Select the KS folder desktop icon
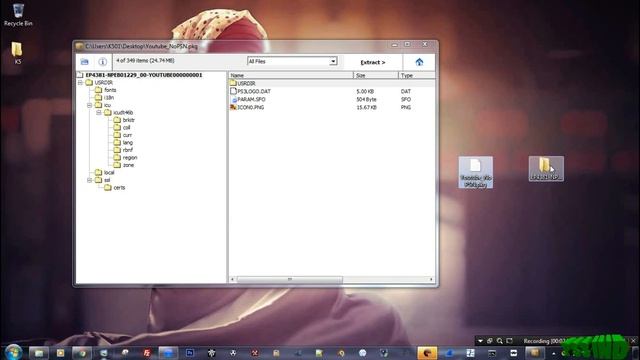This screenshot has height=360, width=640. pyautogui.click(x=17, y=53)
